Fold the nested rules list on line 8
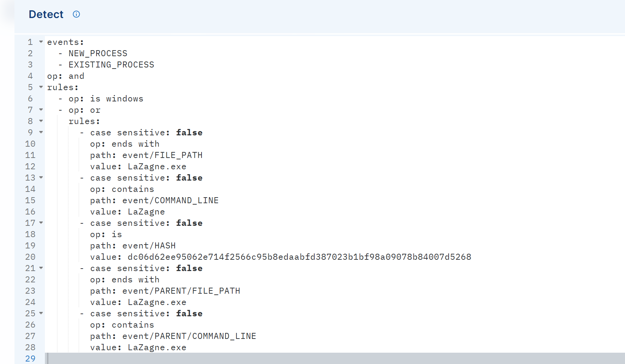Viewport: 625px width, 364px height. tap(41, 121)
